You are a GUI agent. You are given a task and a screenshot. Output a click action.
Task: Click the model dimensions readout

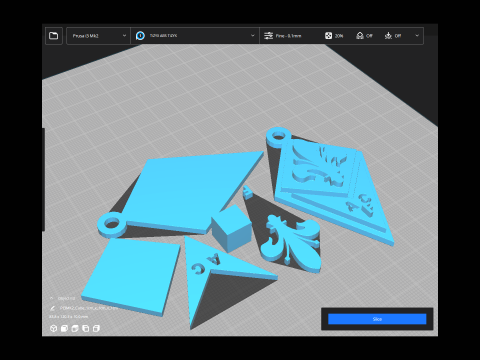click(69, 316)
